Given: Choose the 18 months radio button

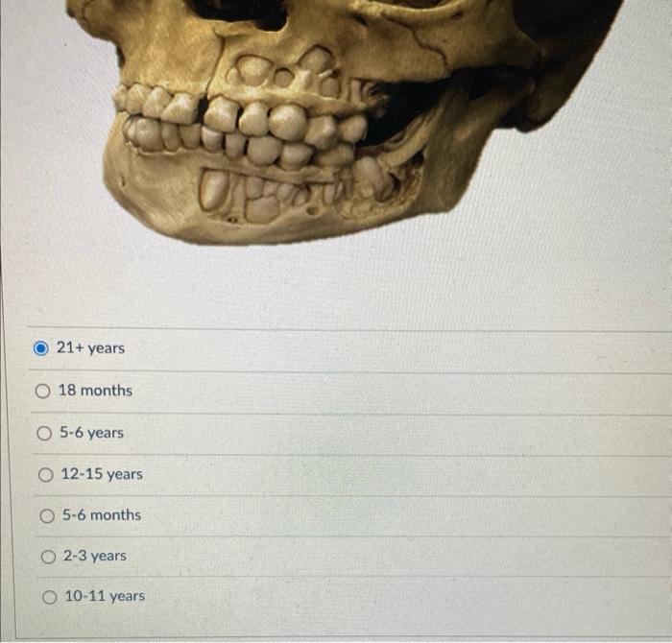Looking at the screenshot, I should 42,391.
